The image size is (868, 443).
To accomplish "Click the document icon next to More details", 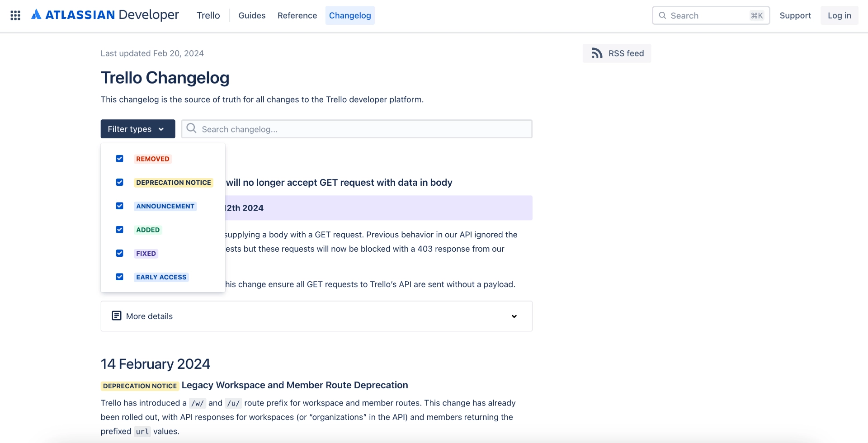I will (116, 316).
